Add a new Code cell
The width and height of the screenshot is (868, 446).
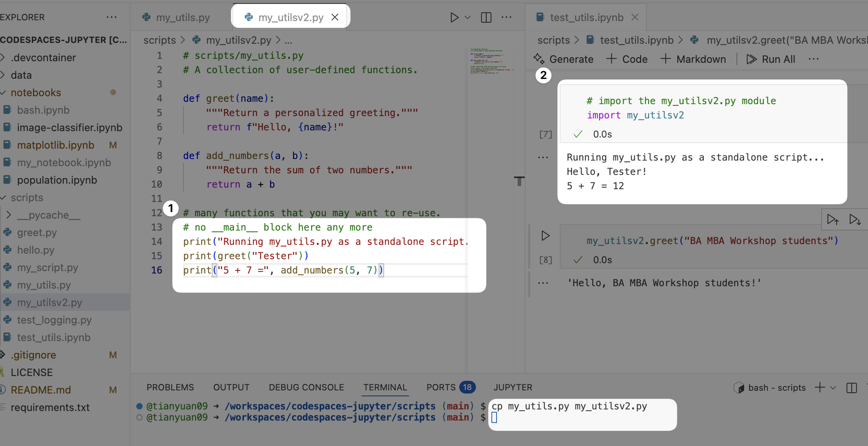[627, 59]
